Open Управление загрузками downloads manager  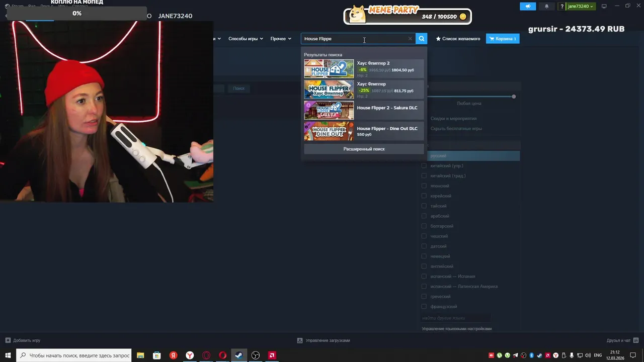324,340
